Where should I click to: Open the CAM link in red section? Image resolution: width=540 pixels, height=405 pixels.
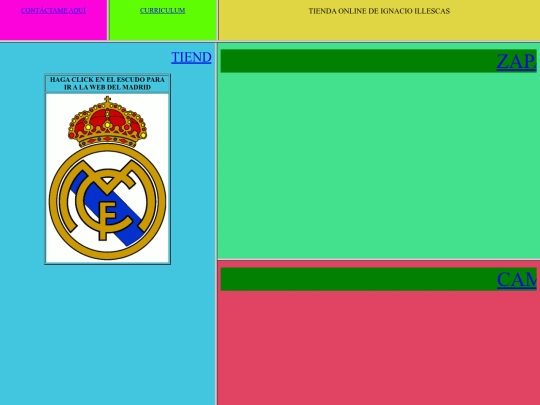click(x=517, y=279)
